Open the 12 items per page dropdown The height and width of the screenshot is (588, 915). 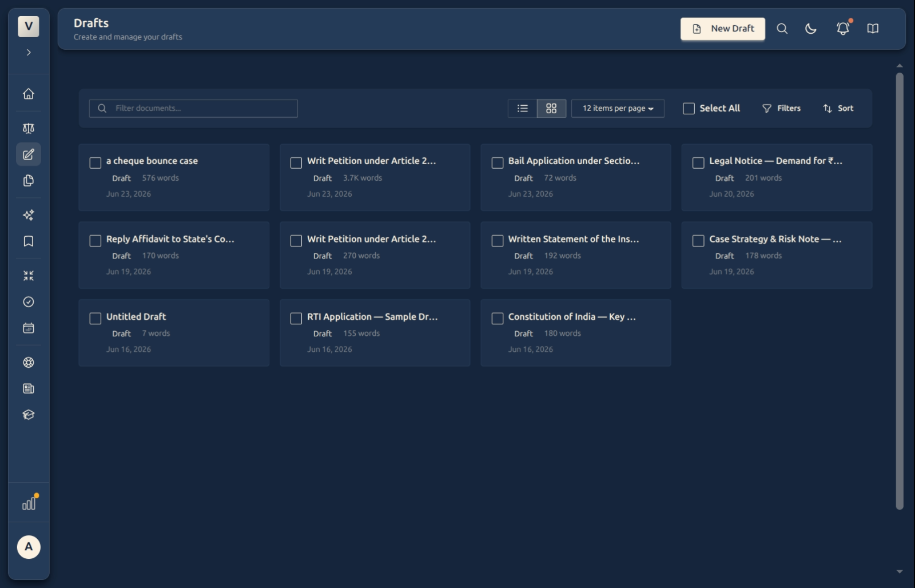coord(618,109)
